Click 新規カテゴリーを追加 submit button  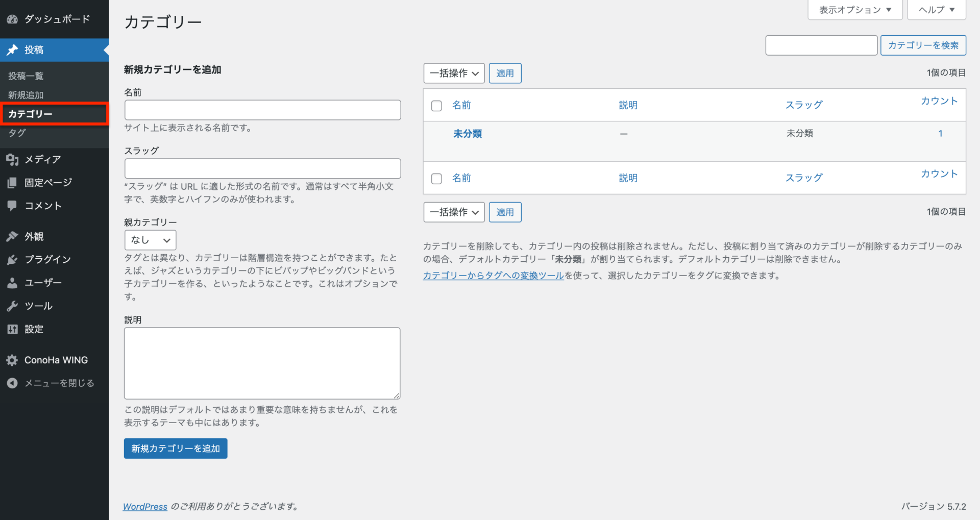point(176,449)
